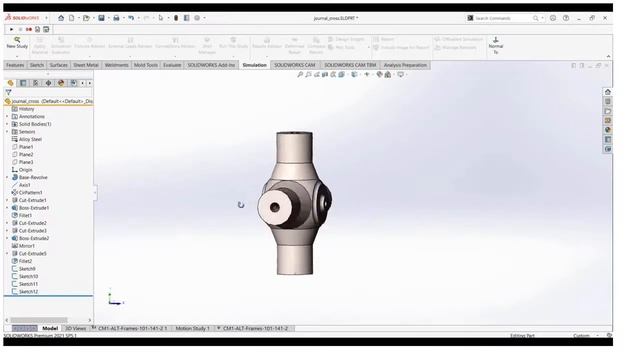This screenshot has height=360, width=640.
Task: Open the Design Library icon in task pane
Action: coord(608,101)
